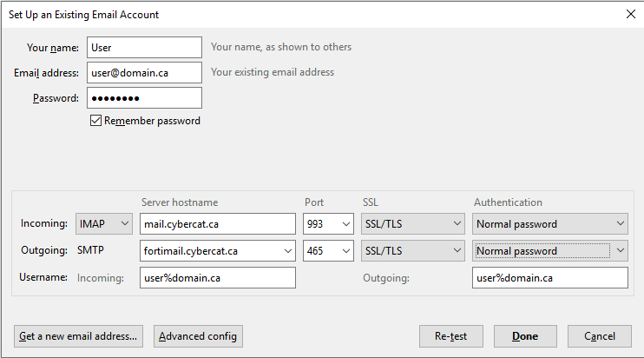Image resolution: width=644 pixels, height=358 pixels.
Task: Expand the outgoing hostname fortimail.cybercat.ca dropdown arrow
Action: (286, 251)
